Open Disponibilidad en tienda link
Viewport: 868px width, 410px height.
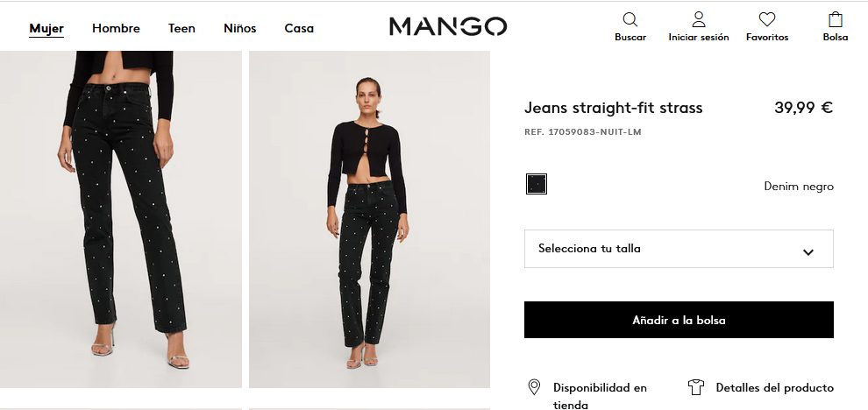[600, 396]
